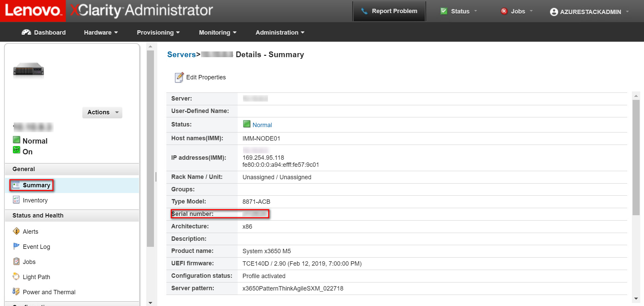Click the server thumbnail image

tap(29, 70)
